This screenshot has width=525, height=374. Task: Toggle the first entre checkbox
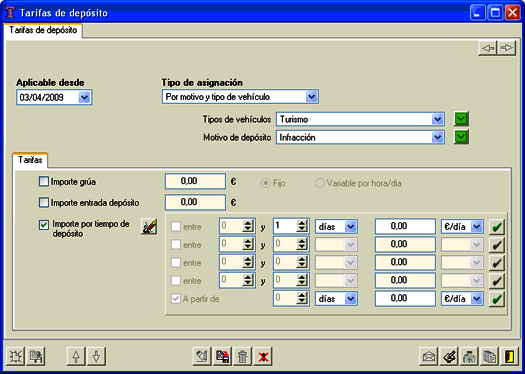(x=176, y=227)
